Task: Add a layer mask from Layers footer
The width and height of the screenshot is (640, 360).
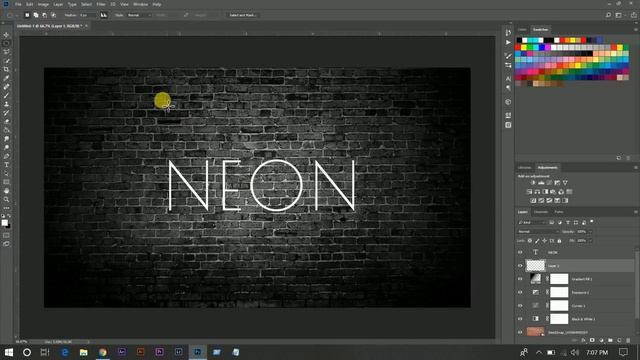Action: (592, 340)
